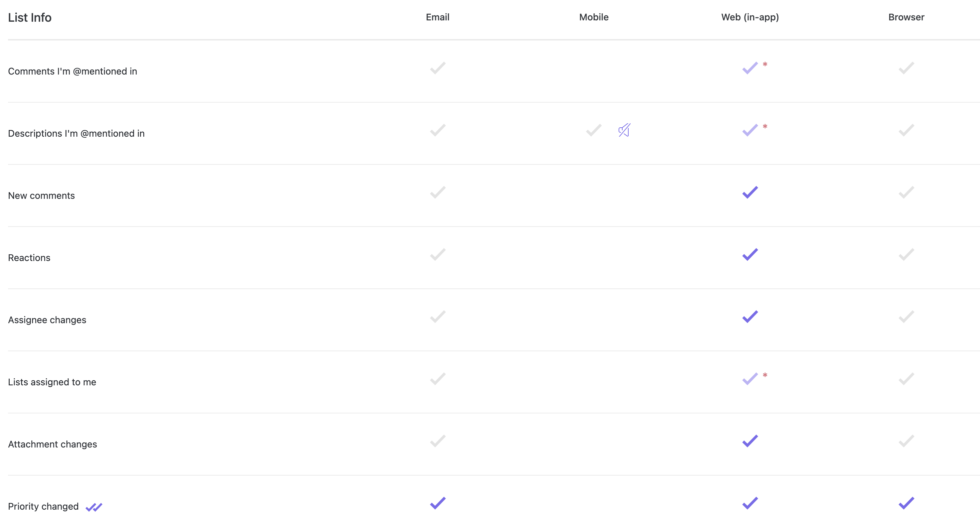
Task: Toggle Web in-app for Comments I'm @mentioned in
Action: click(750, 68)
